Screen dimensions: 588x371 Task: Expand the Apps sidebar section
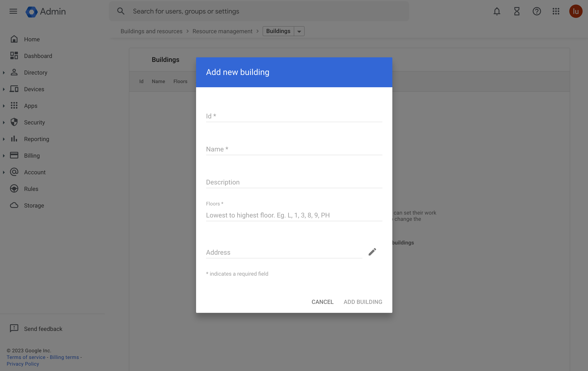click(x=4, y=106)
